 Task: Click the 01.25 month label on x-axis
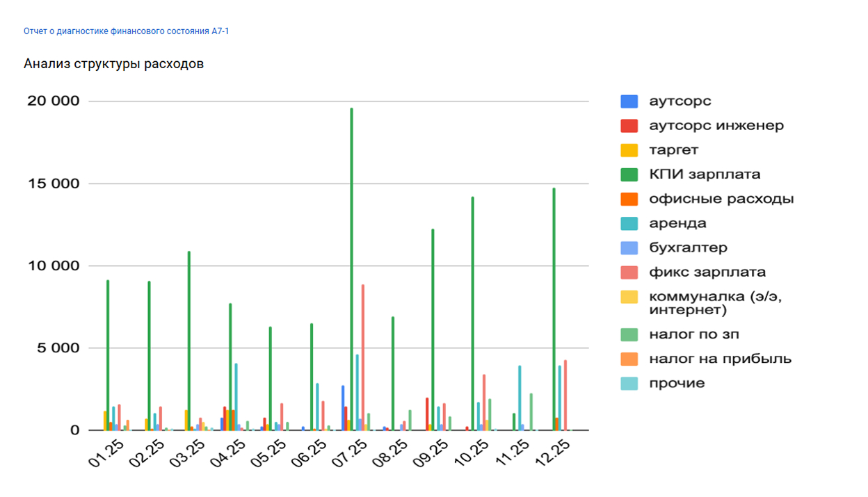(107, 455)
